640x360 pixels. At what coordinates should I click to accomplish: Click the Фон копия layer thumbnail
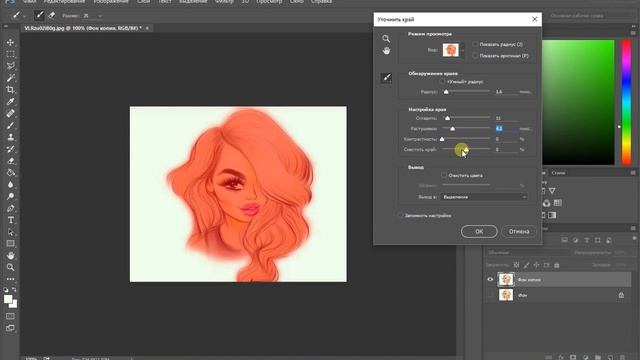click(x=506, y=280)
